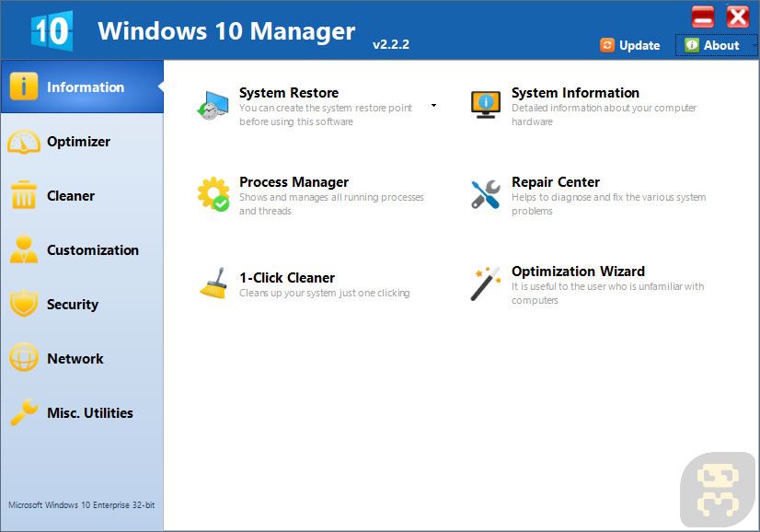
Task: Close the window with the red X button
Action: click(x=738, y=17)
